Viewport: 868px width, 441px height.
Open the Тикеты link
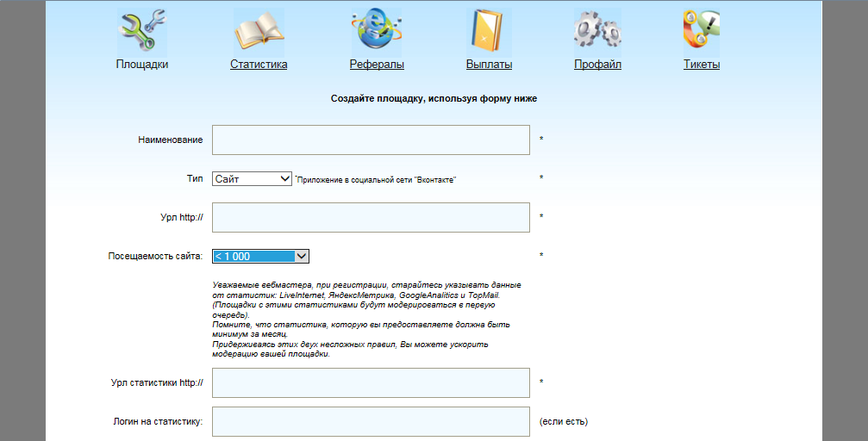pyautogui.click(x=702, y=65)
